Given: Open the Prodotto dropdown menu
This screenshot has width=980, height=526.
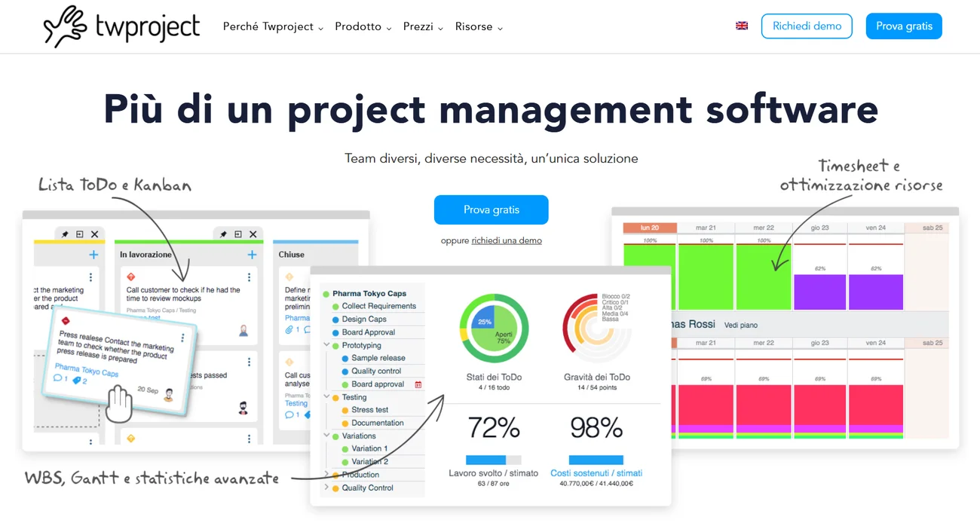Looking at the screenshot, I should (x=363, y=26).
